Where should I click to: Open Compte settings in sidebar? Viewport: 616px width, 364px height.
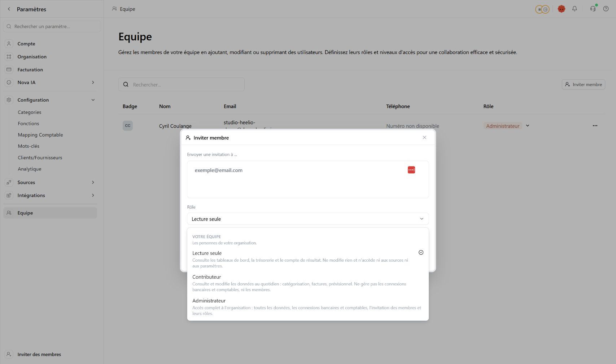point(50,44)
